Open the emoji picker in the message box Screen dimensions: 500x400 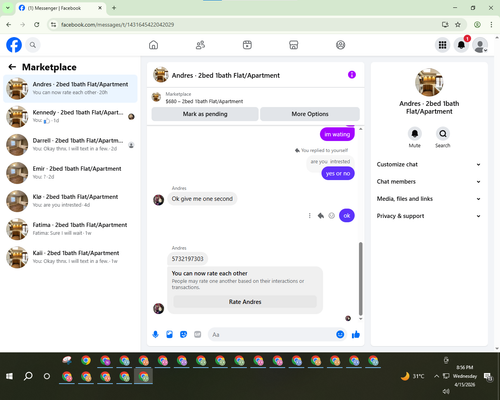340,334
